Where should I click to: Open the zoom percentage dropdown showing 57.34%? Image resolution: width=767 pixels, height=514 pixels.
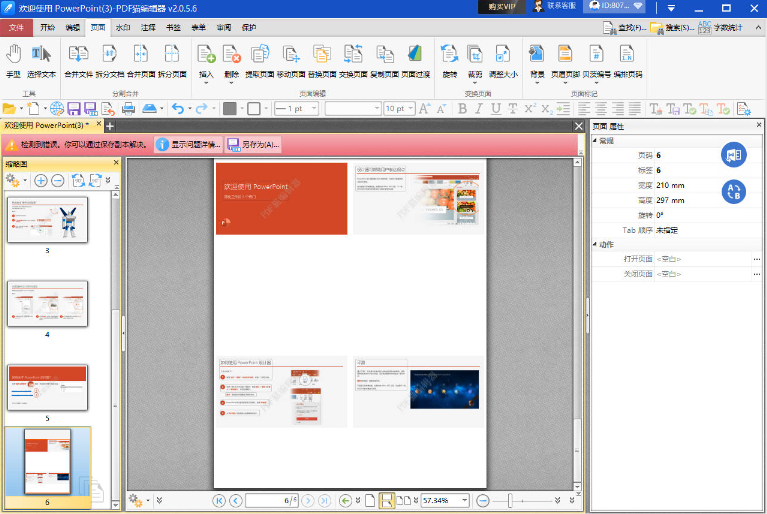click(465, 500)
